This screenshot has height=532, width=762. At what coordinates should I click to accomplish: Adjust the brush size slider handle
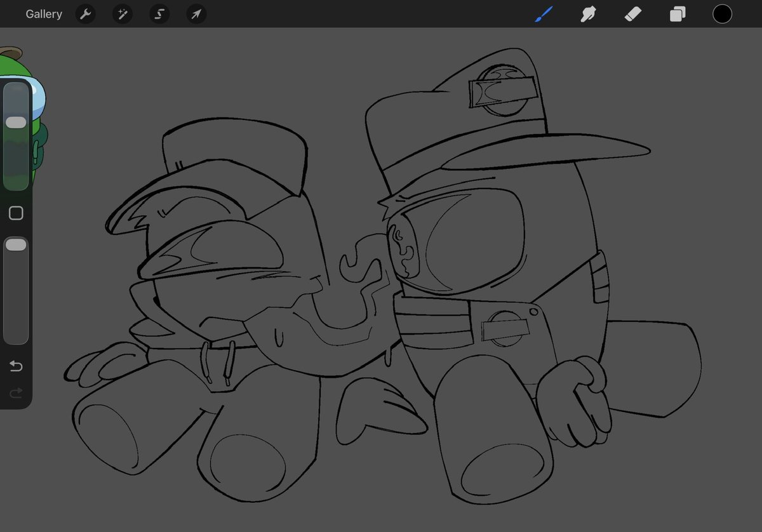pos(16,122)
